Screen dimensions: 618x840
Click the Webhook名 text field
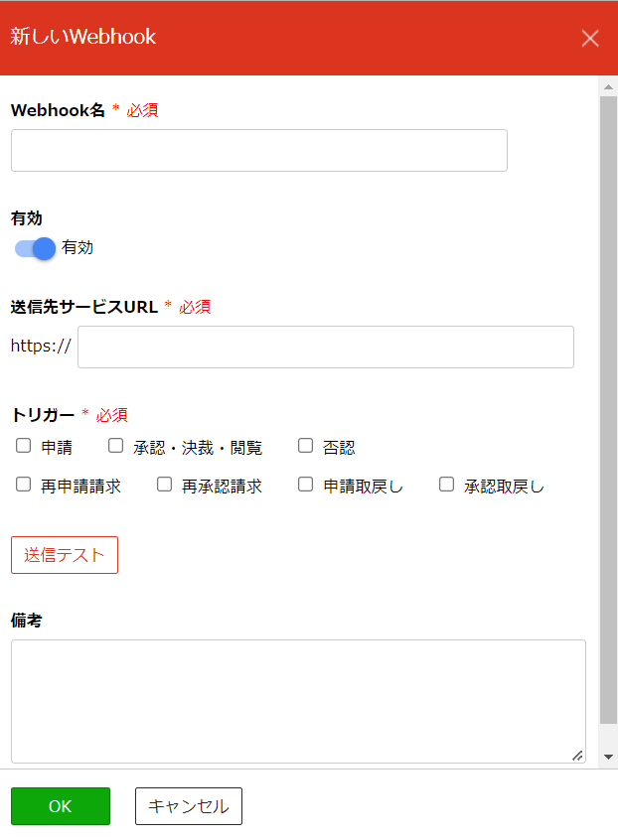[259, 151]
